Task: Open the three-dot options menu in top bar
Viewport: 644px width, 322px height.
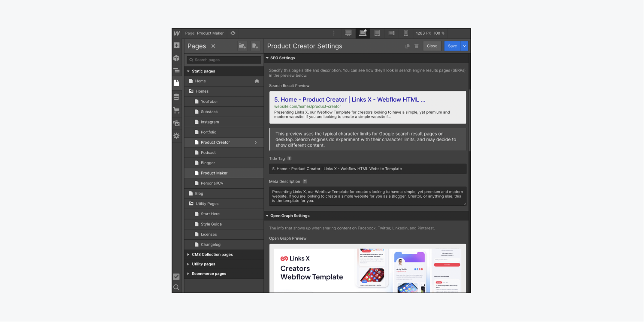Action: click(x=334, y=33)
